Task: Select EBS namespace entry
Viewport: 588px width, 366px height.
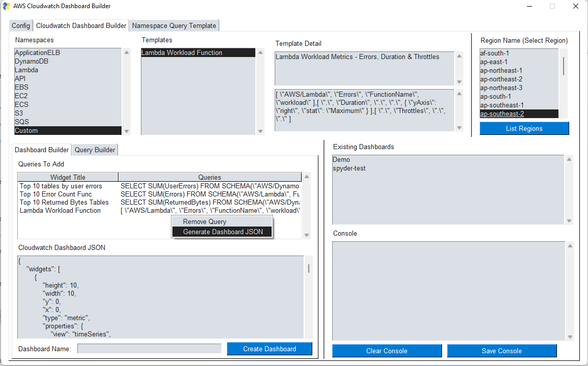Action: [x=68, y=87]
